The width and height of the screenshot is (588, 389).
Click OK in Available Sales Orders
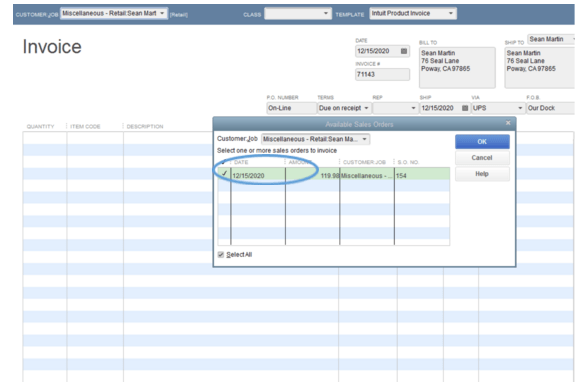[482, 141]
